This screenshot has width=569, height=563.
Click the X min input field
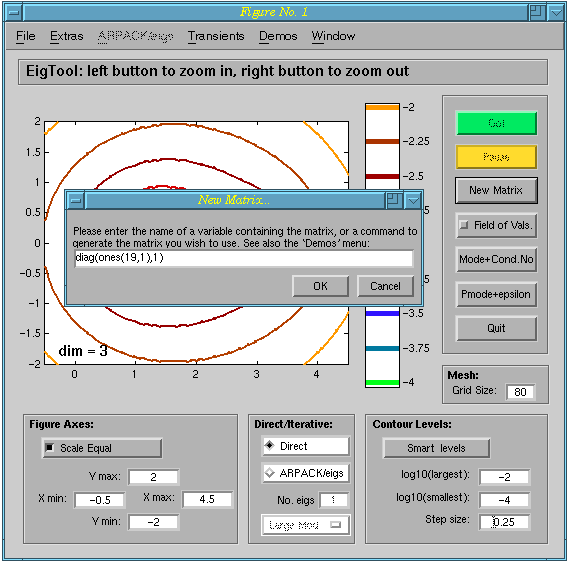100,500
